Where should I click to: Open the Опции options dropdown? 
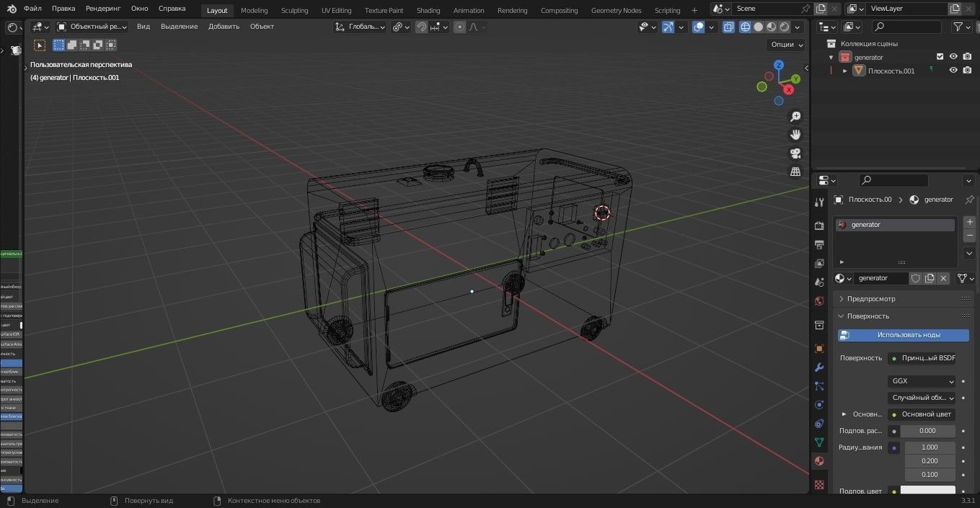(x=786, y=45)
